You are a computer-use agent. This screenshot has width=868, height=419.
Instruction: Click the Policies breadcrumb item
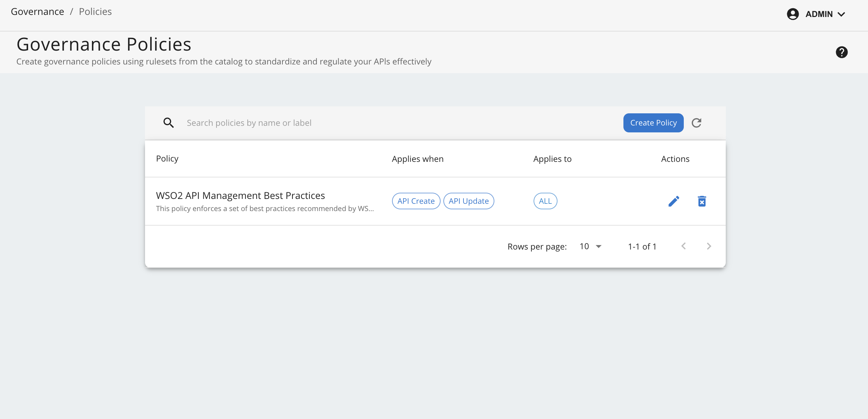[x=95, y=12]
